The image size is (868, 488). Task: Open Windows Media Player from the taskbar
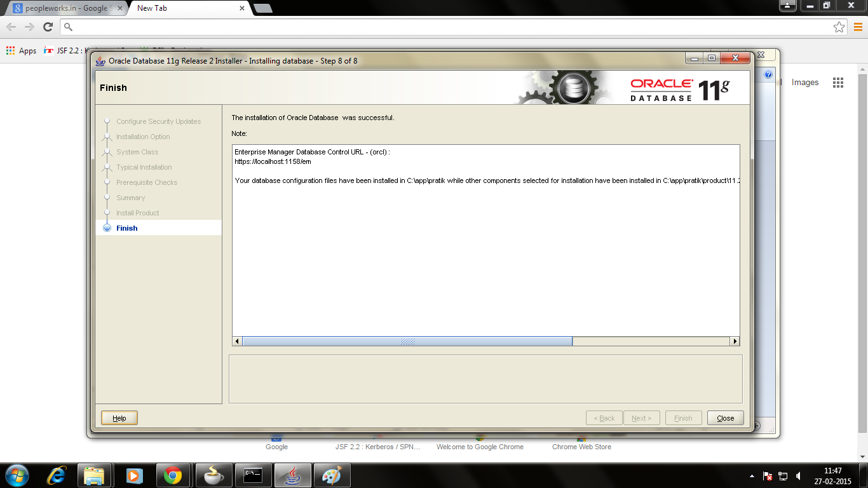134,475
